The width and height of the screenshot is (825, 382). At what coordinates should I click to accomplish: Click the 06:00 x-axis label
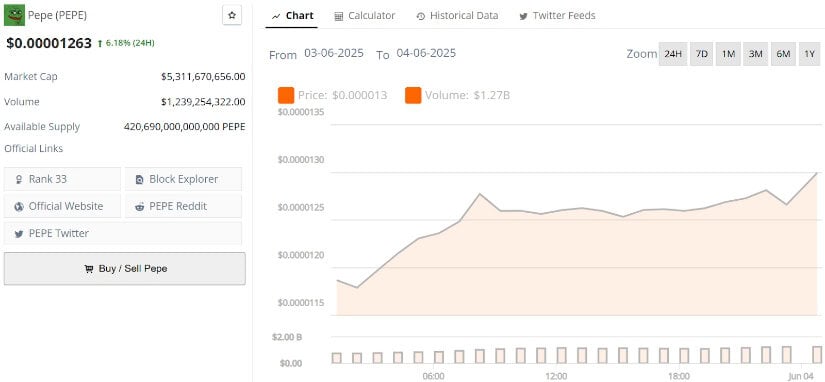434,376
